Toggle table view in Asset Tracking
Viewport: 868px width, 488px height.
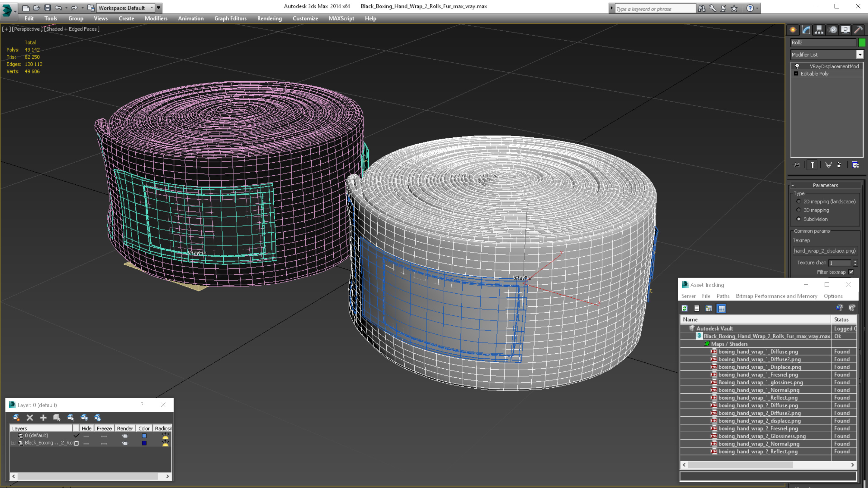(722, 308)
